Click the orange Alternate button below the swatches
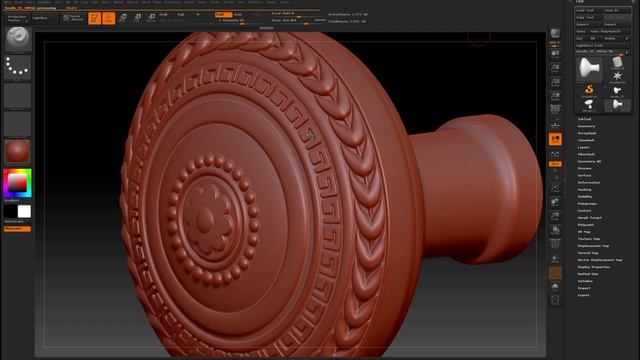Screen dimensions: 640x360 pos(17,229)
